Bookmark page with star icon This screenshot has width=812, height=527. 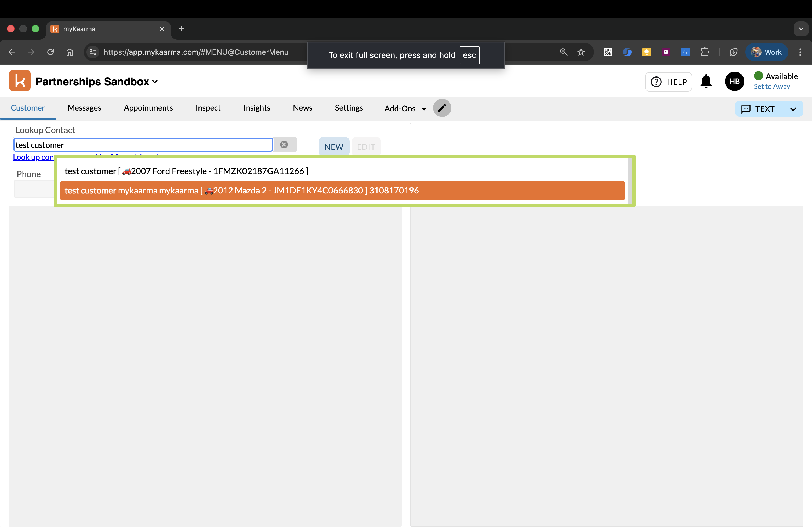point(581,52)
